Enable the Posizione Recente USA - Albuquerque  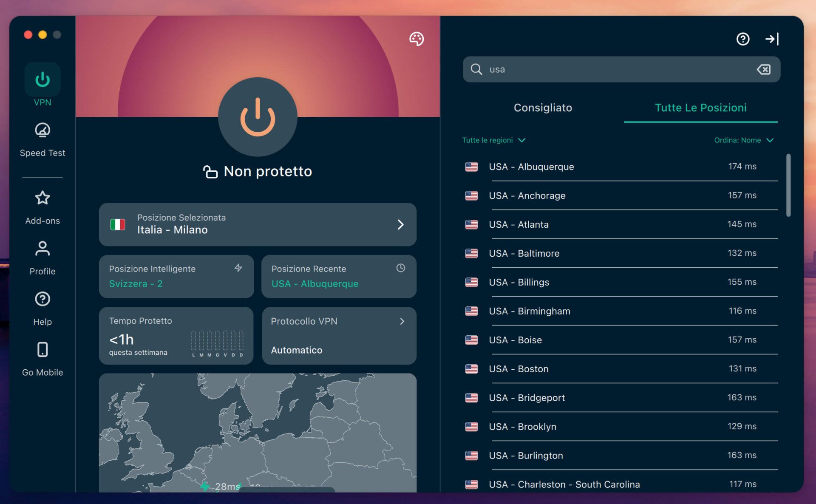point(339,277)
